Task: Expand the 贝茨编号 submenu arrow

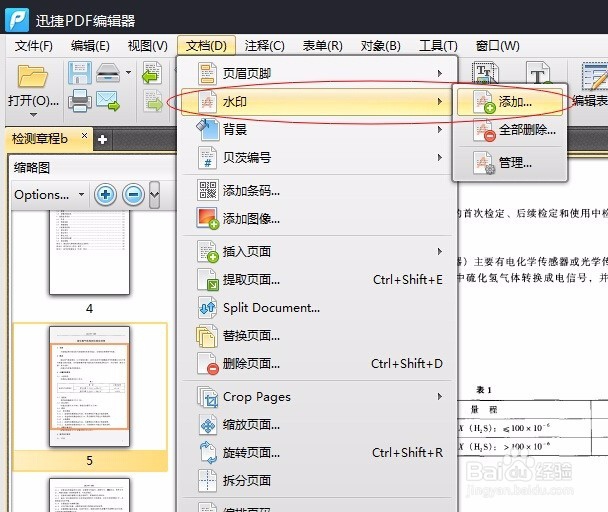Action: pos(440,157)
